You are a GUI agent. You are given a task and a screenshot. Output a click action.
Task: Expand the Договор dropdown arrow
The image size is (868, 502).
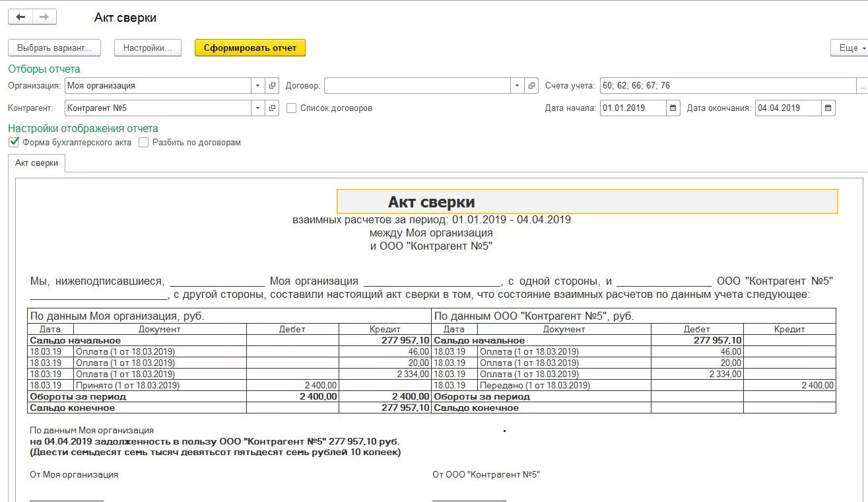517,86
